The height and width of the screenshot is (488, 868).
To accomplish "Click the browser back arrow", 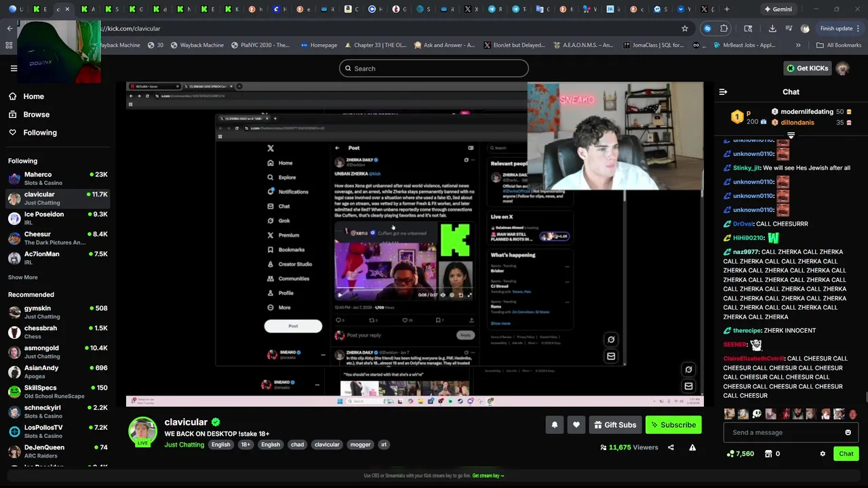I will click(9, 28).
